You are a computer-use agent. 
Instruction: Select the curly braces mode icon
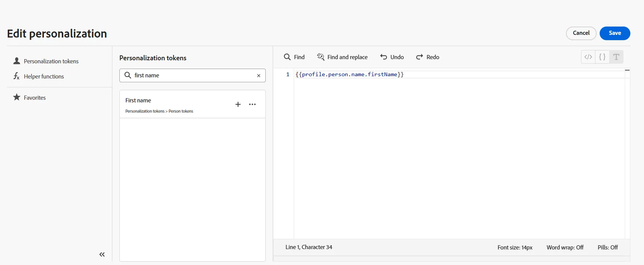pyautogui.click(x=602, y=57)
